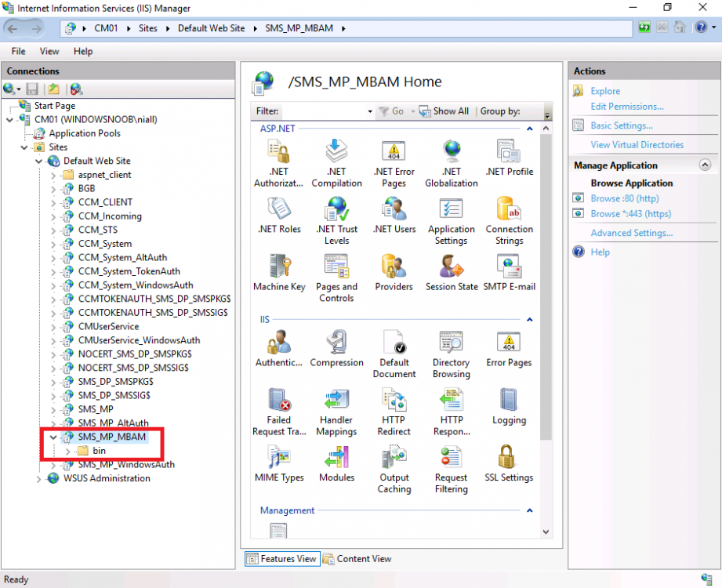Image resolution: width=722 pixels, height=588 pixels.
Task: Open the Help menu
Action: [x=83, y=51]
